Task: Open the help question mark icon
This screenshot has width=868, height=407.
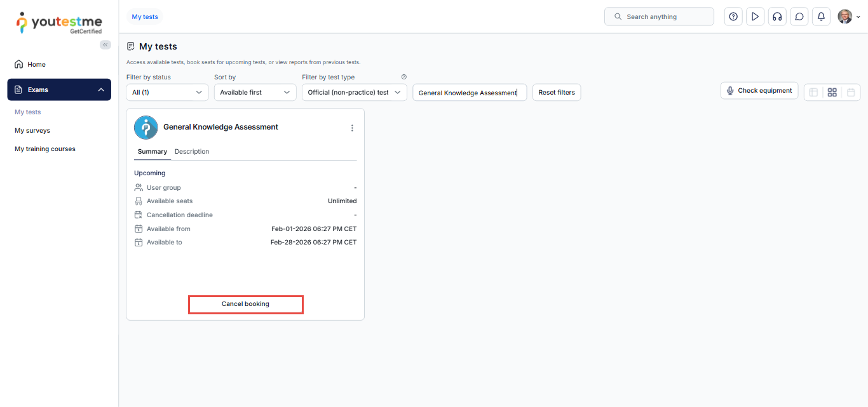Action: pyautogui.click(x=733, y=17)
